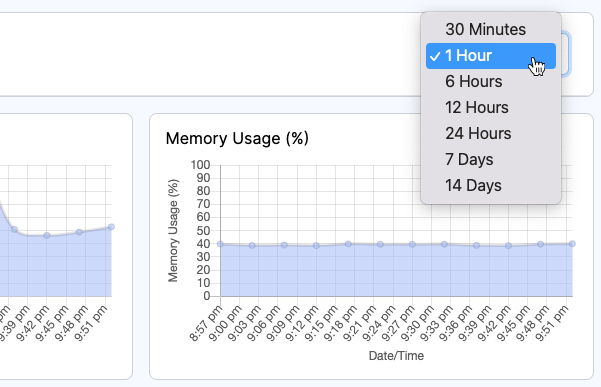Click the filled area of Memory Usage chart
The image size is (601, 387).
pyautogui.click(x=396, y=271)
